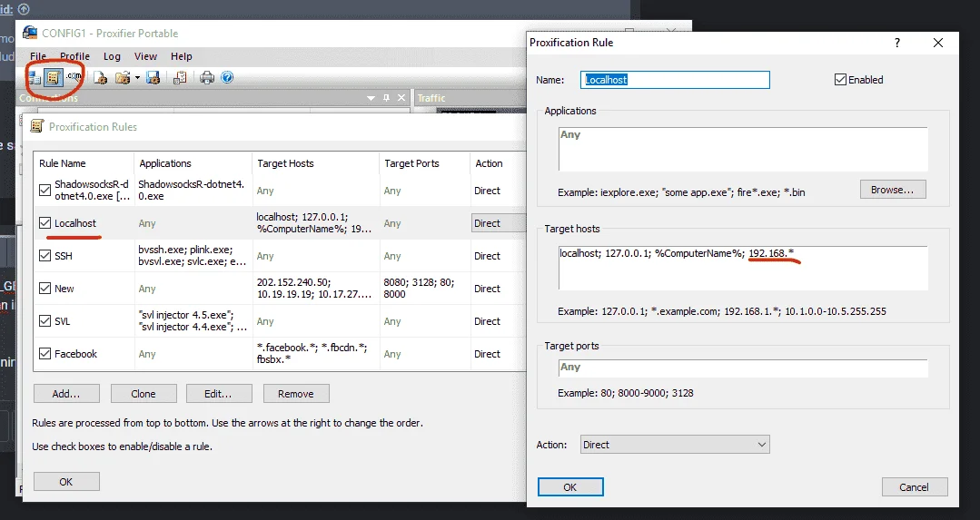Open the Profile menu
Viewport: 980px width, 520px height.
point(75,56)
